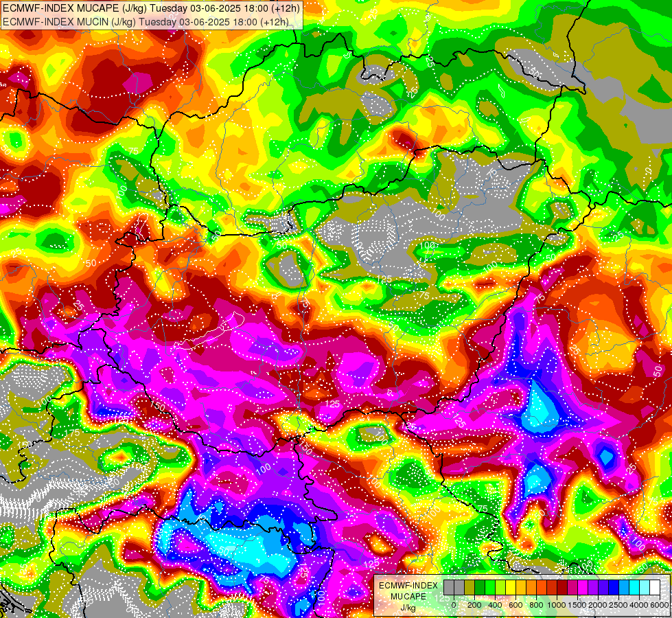Pick the pure yellow legend swatch
Viewport: 672px width, 618px height.
click(x=511, y=587)
